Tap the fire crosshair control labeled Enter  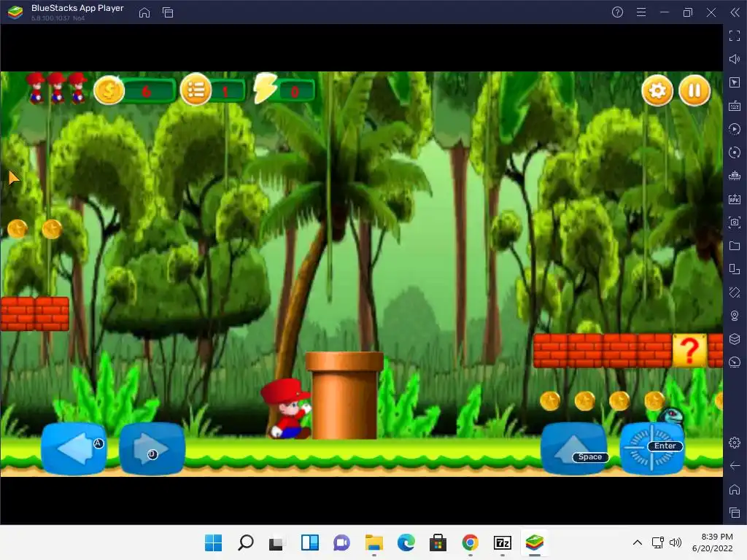coord(653,448)
